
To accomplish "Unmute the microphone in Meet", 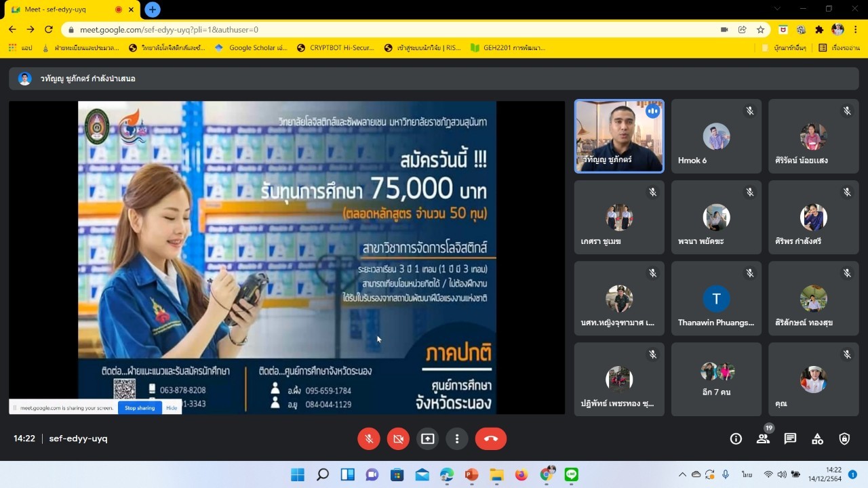I will (368, 439).
